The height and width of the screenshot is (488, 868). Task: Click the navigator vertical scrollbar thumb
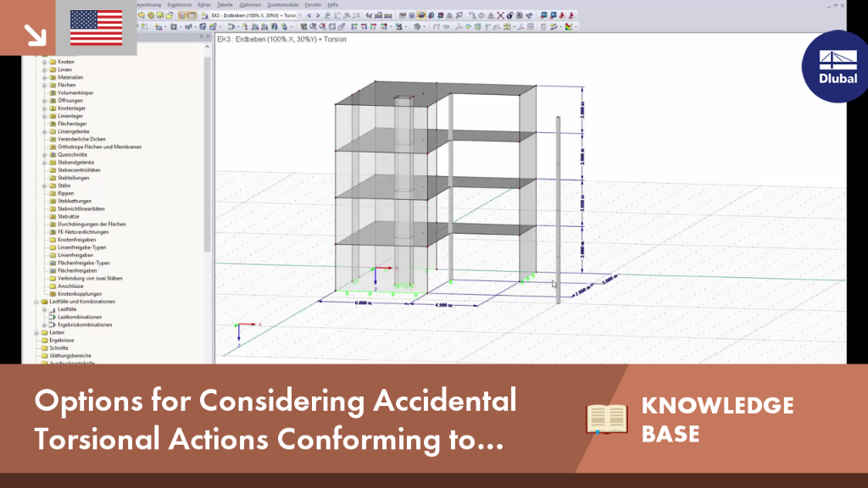(x=208, y=154)
